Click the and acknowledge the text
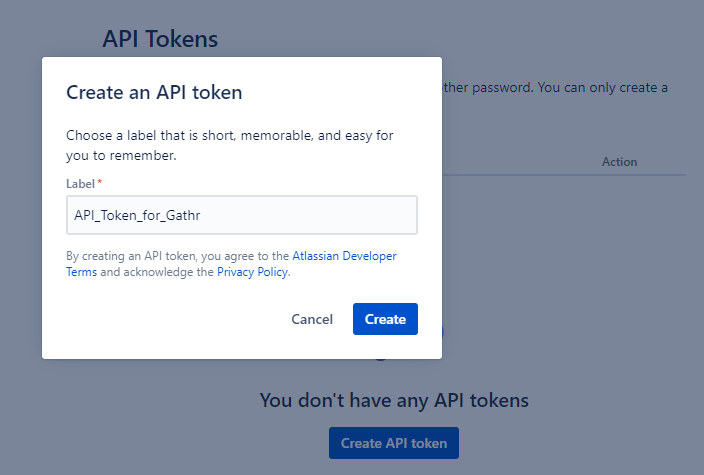704x475 pixels. (157, 272)
